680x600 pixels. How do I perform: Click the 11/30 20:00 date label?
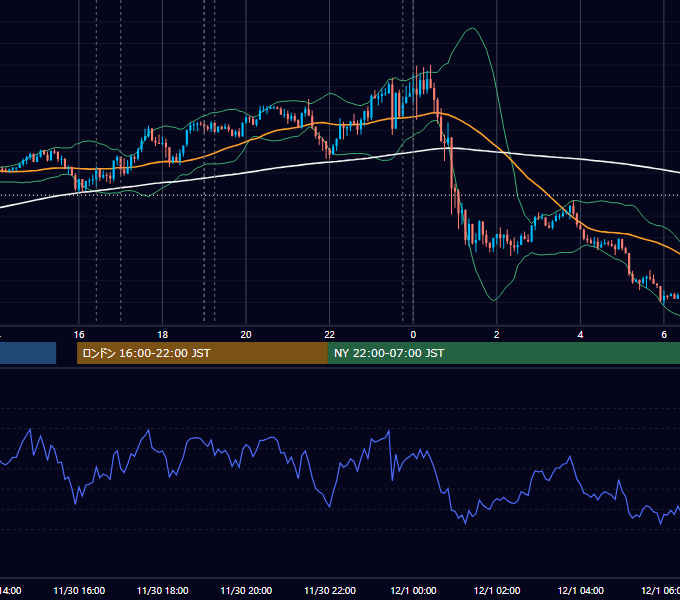point(246,591)
